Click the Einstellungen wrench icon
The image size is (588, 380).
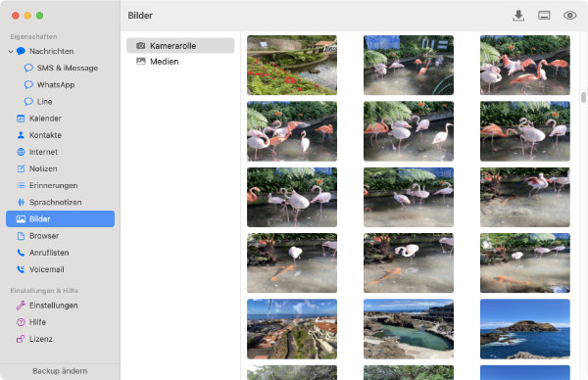click(21, 306)
